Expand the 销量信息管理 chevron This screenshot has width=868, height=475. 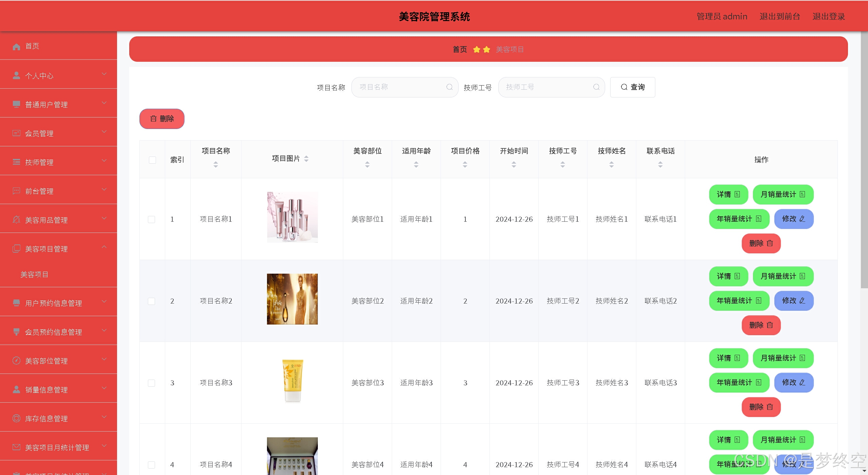coord(104,388)
